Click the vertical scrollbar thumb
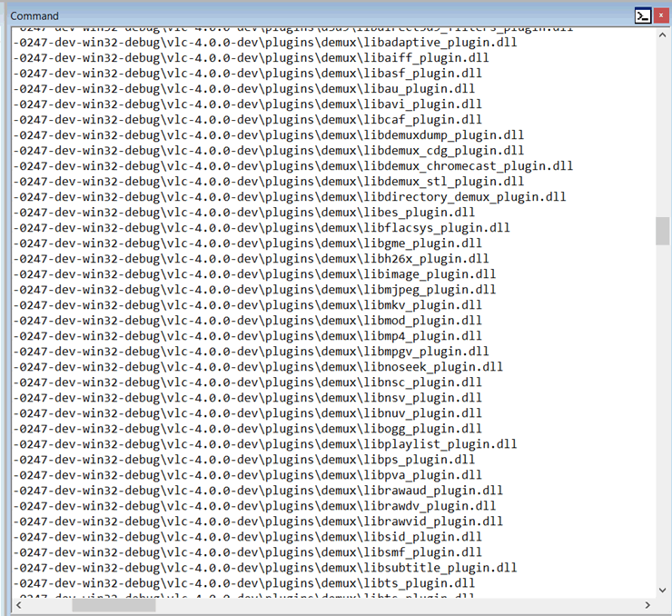The image size is (672, 616). (x=662, y=231)
